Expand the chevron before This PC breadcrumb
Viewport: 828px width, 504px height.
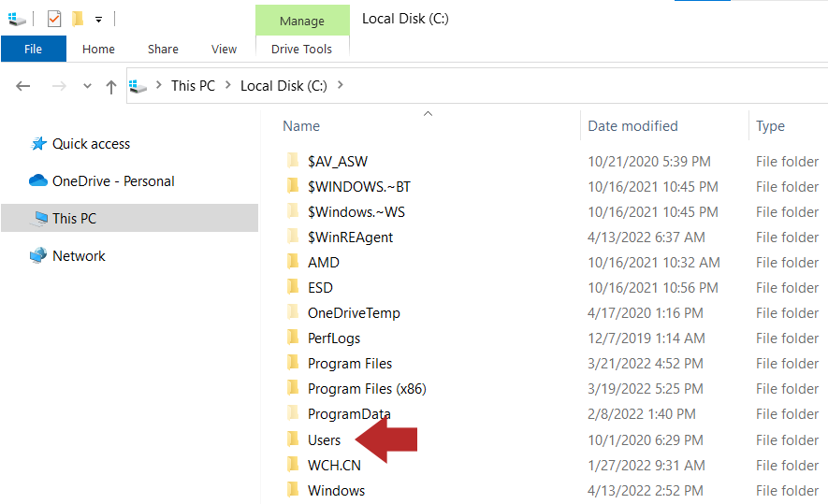(x=158, y=85)
